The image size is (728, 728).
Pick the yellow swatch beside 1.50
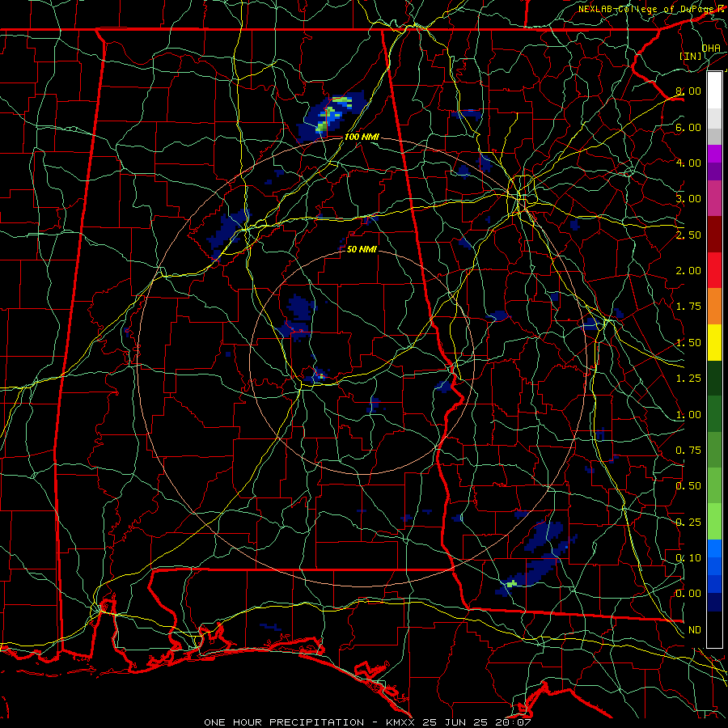coord(714,342)
